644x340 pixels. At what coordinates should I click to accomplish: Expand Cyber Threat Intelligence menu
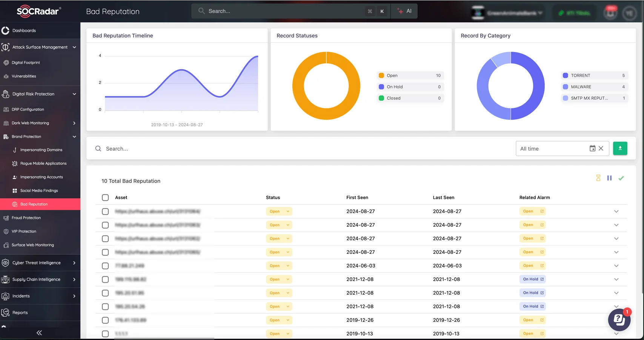click(x=74, y=263)
